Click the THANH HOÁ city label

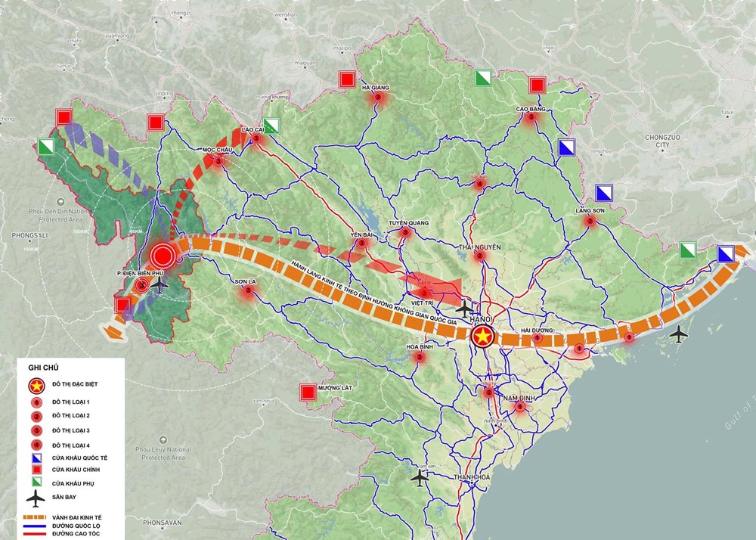point(472,477)
